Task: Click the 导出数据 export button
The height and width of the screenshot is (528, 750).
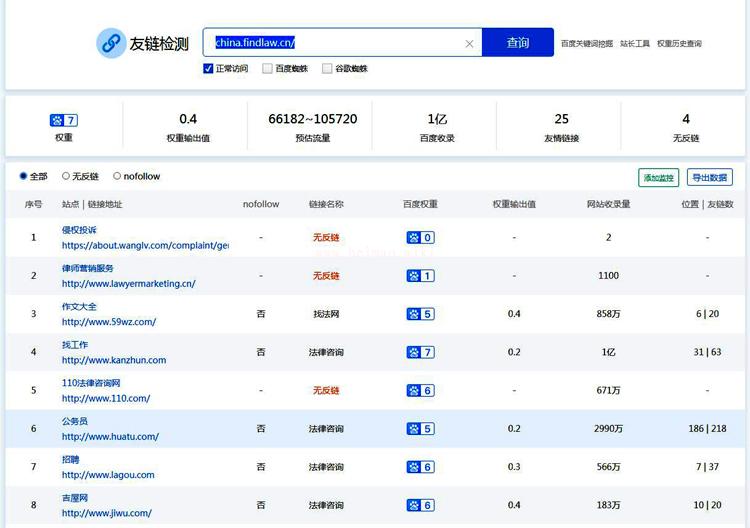Action: (709, 177)
